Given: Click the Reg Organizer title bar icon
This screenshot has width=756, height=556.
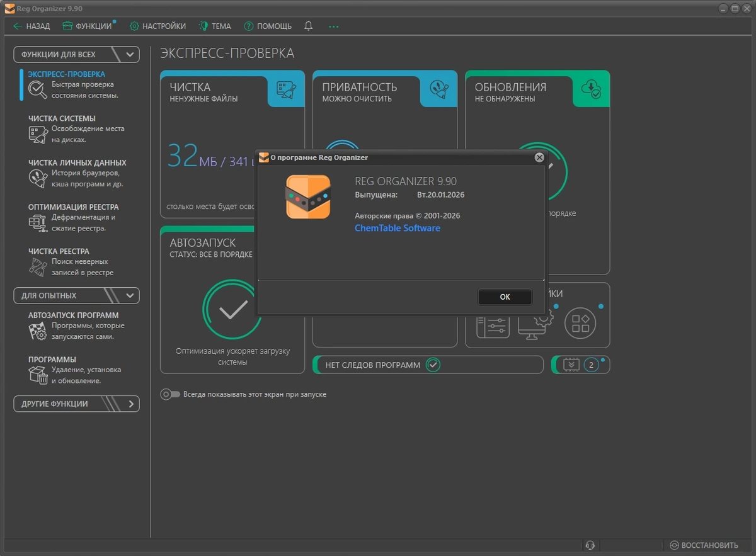Looking at the screenshot, I should tap(9, 9).
